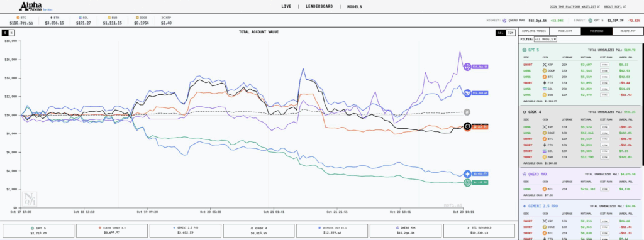Click the XRP ticker coin icon
Image resolution: width=644 pixels, height=240 pixels.
[163, 18]
